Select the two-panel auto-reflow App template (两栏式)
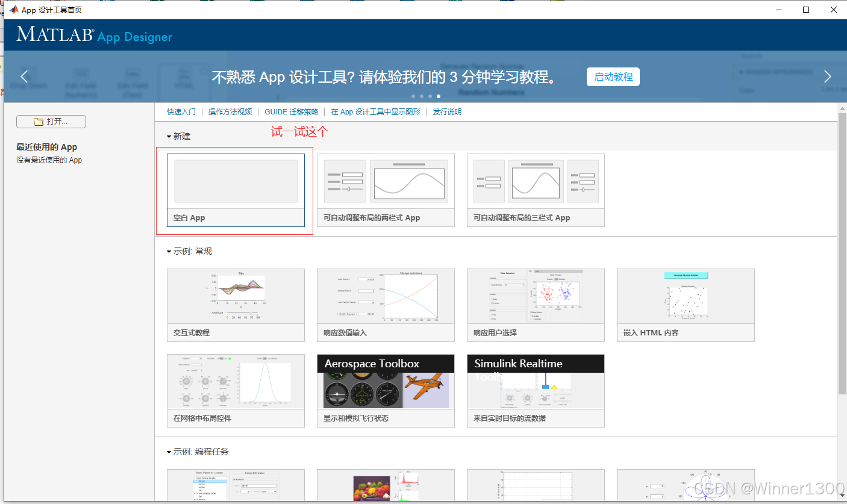 pyautogui.click(x=386, y=190)
